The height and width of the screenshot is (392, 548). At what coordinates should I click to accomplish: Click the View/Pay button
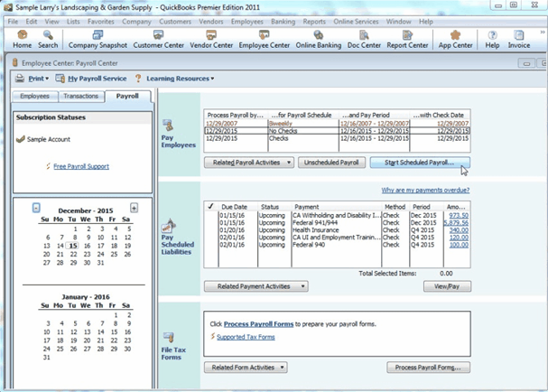[447, 286]
